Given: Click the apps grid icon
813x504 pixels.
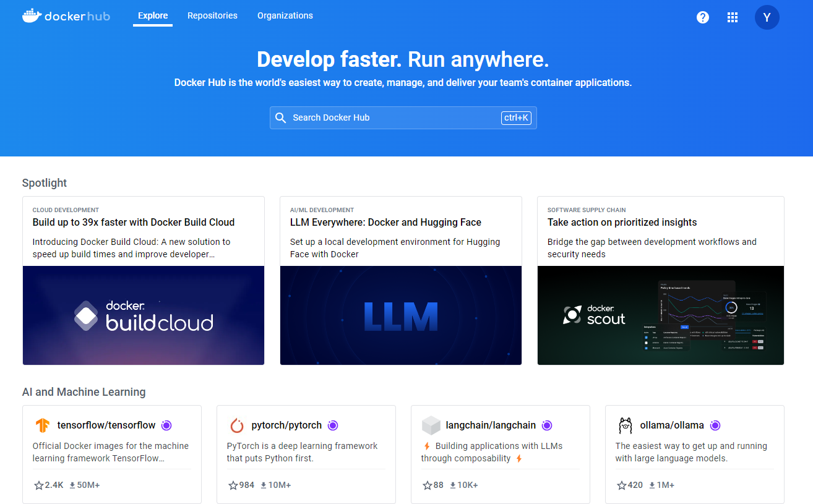Looking at the screenshot, I should (733, 17).
